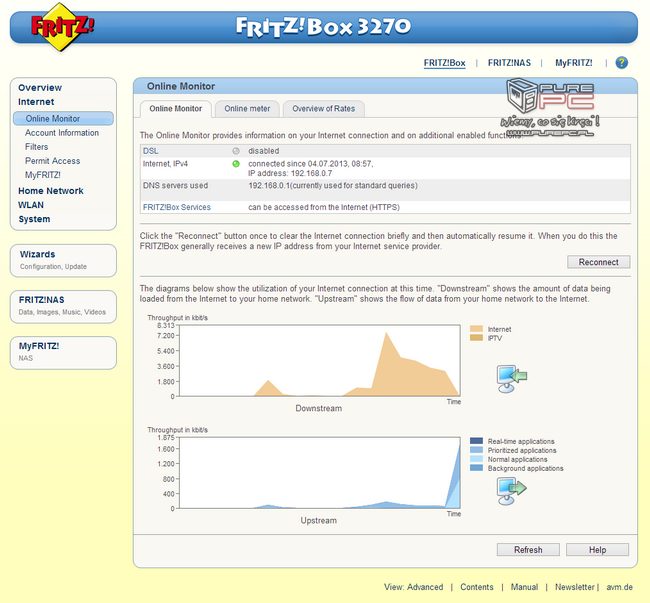Click the MyFRITZ! top navigation link
Viewport: 650px width, 603px height.
(574, 63)
